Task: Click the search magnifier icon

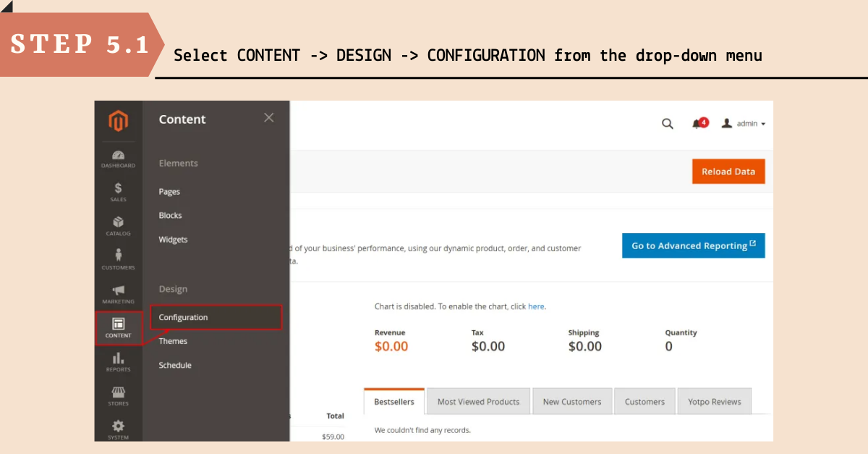Action: pos(667,124)
